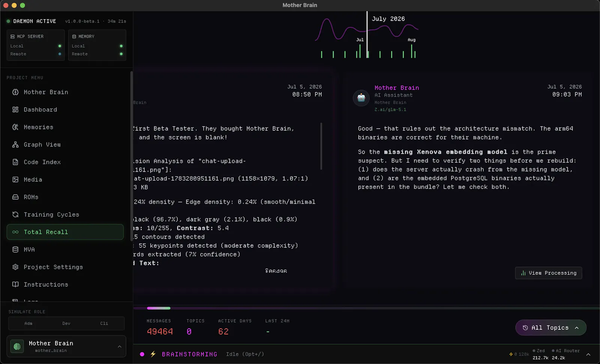Click the white timeline cursor at July 2026

click(367, 34)
